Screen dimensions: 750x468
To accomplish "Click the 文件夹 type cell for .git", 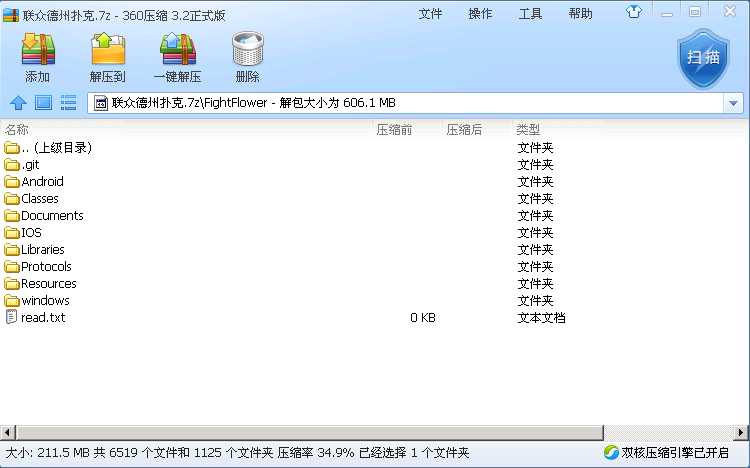I will [x=535, y=165].
